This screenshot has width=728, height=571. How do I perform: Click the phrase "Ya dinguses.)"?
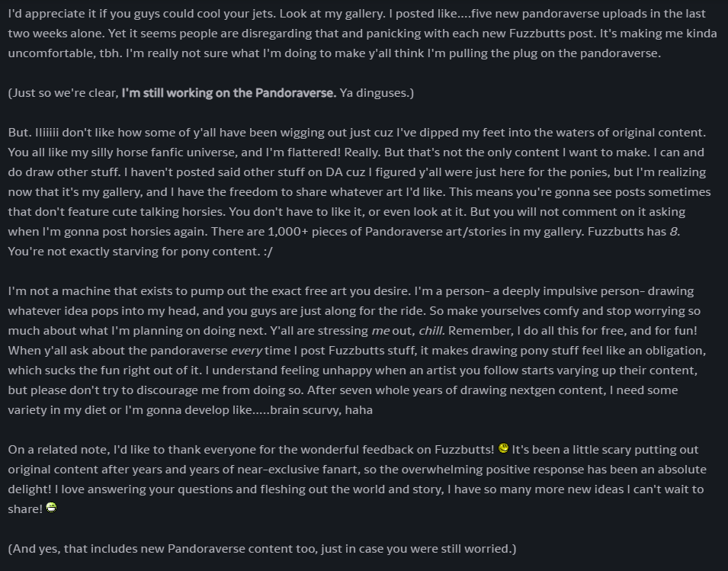[377, 93]
